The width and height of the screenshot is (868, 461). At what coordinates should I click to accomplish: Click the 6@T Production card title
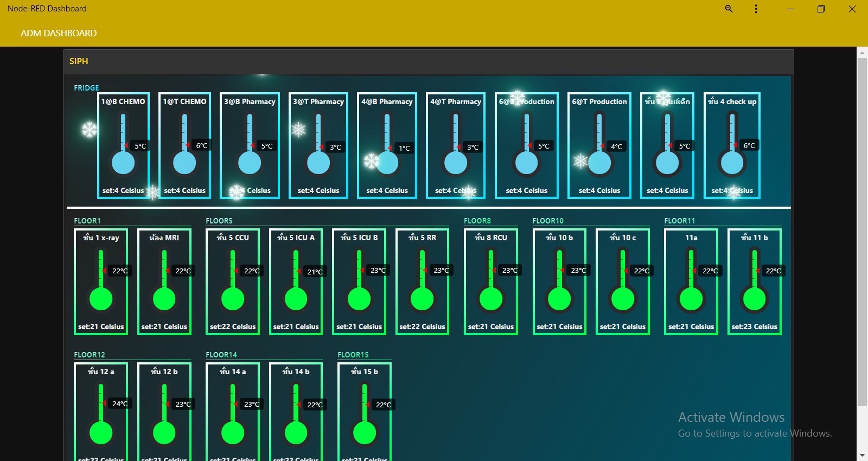tap(599, 101)
